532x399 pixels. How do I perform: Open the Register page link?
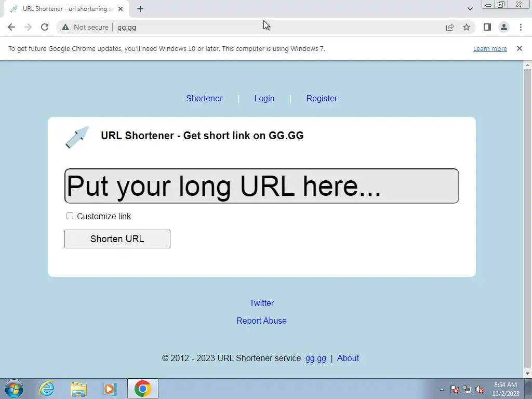322,98
